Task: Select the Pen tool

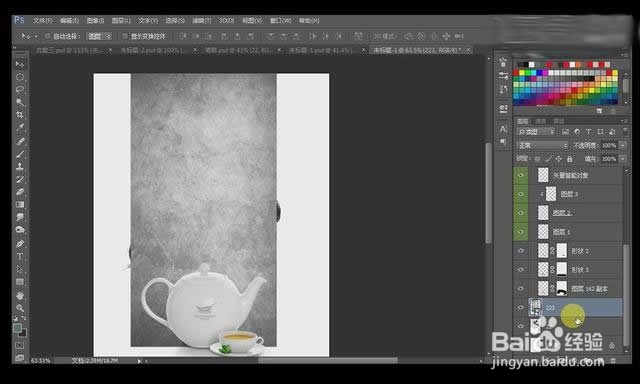Action: tap(20, 244)
